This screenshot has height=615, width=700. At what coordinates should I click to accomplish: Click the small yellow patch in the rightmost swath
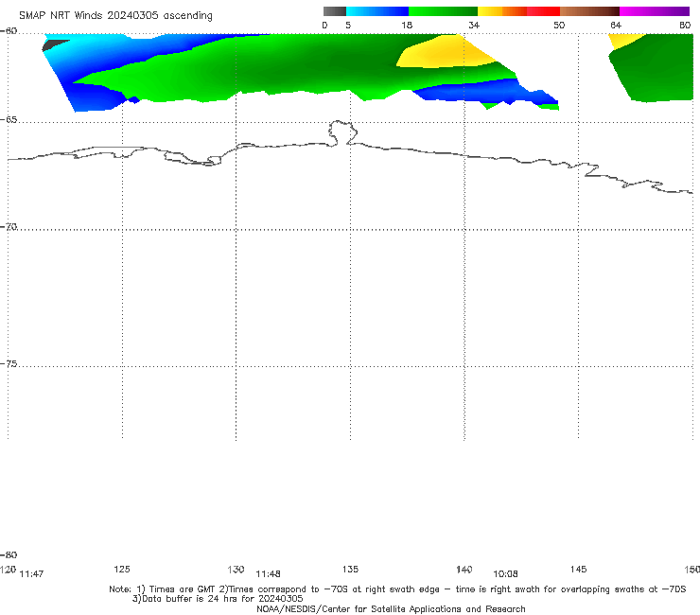[x=625, y=40]
